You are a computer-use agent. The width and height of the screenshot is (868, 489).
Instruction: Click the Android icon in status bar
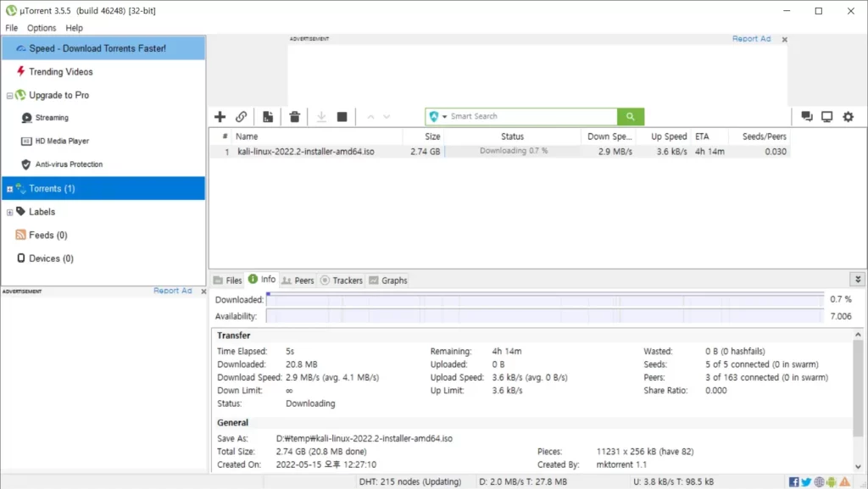pyautogui.click(x=832, y=482)
